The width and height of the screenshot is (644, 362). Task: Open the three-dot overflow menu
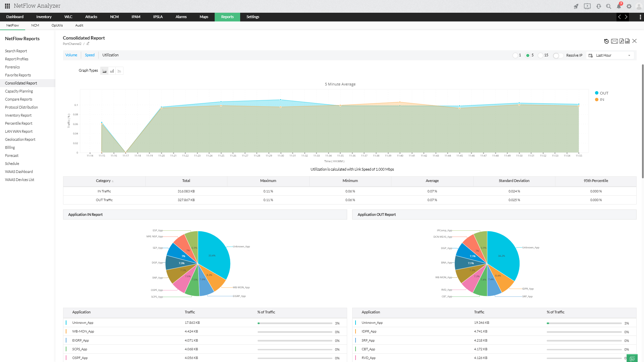point(640,17)
